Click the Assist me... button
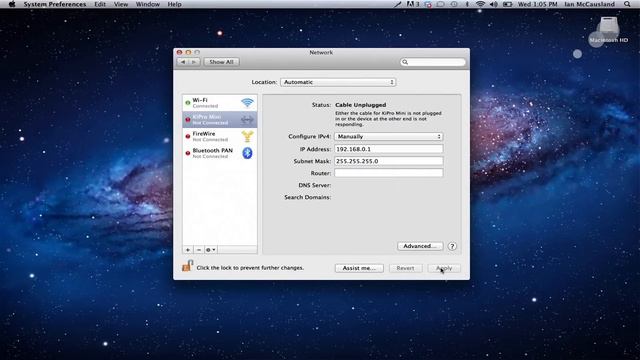 click(x=359, y=268)
